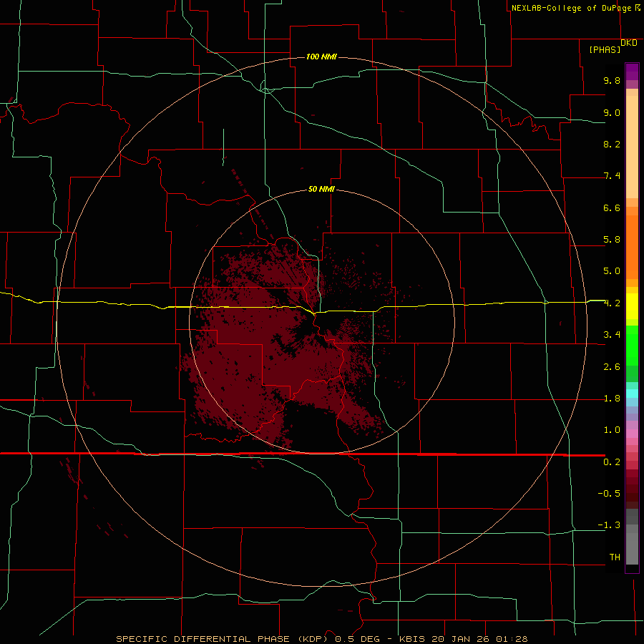Click the [PHAS] units label
The image size is (644, 644).
(605, 49)
